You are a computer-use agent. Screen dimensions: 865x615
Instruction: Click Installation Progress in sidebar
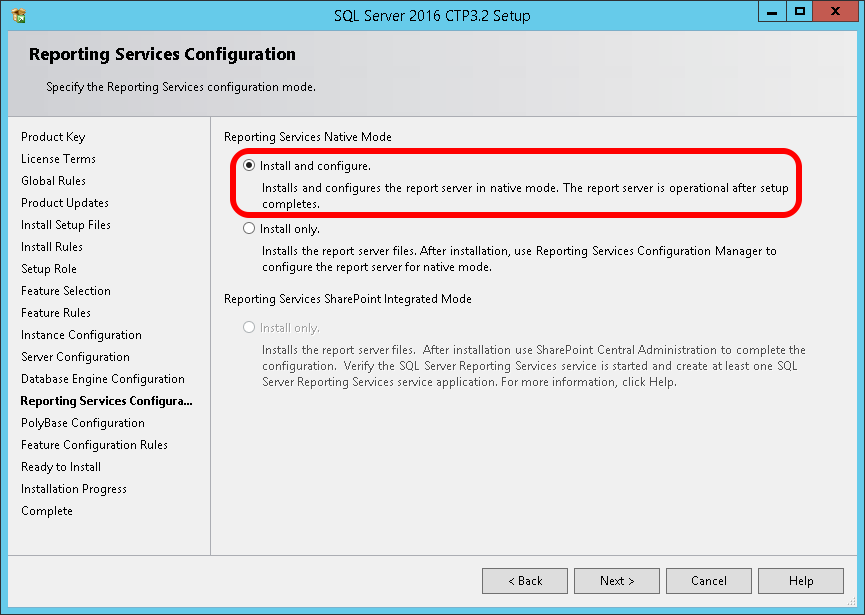(74, 489)
